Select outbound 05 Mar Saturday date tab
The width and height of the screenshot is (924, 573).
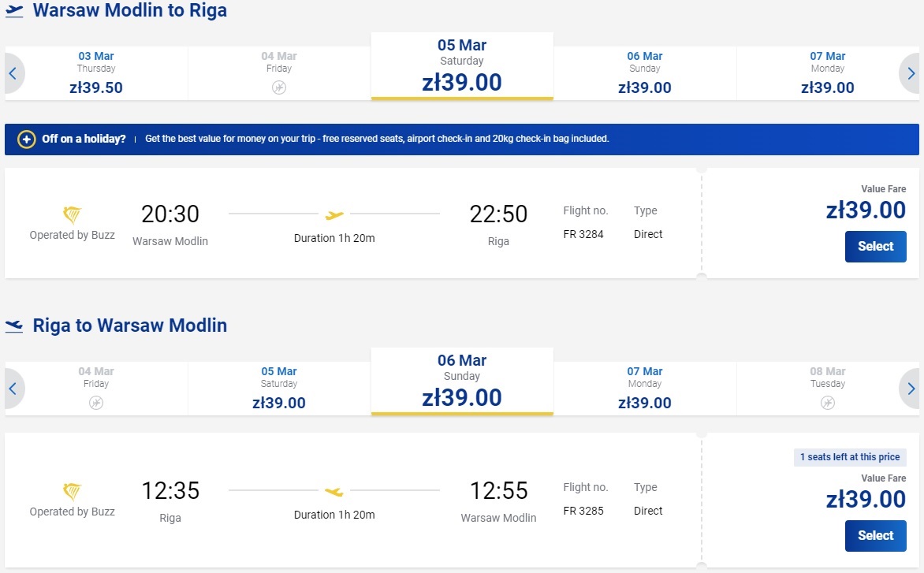[x=462, y=66]
